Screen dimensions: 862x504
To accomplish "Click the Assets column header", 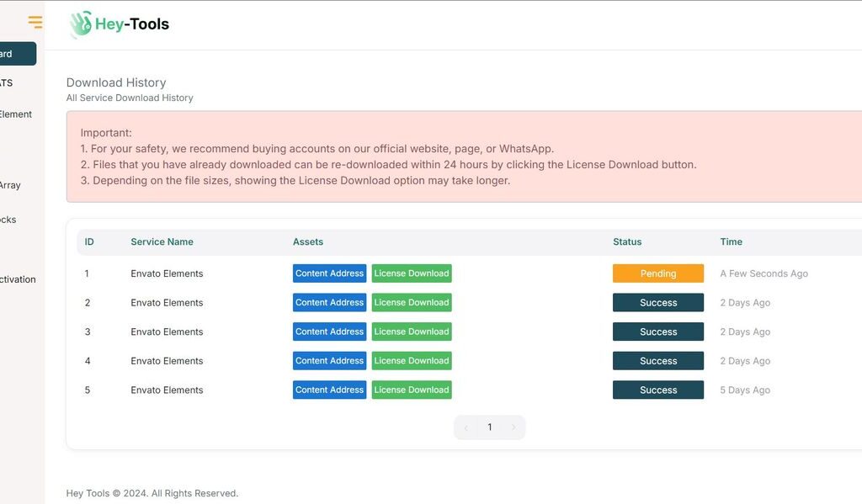I will click(308, 241).
